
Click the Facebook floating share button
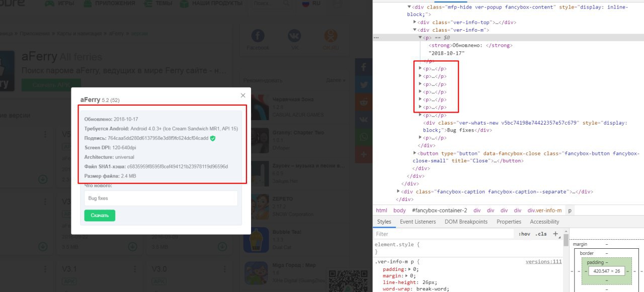363,67
